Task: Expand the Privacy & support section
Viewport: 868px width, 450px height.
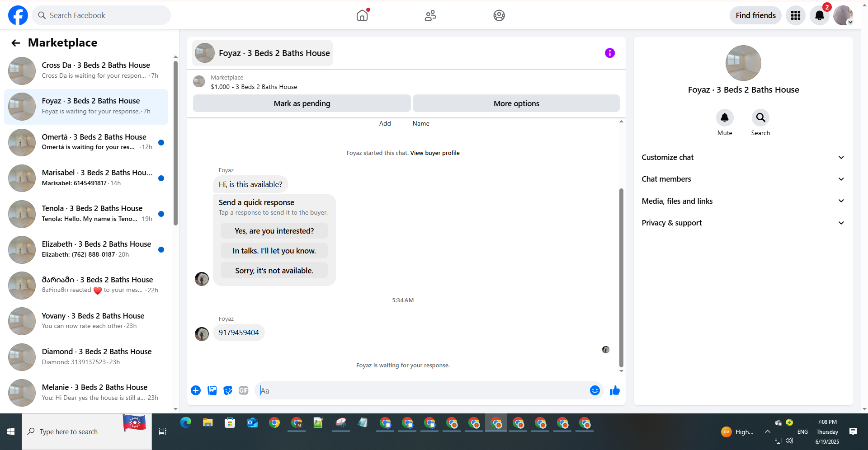Action: pyautogui.click(x=743, y=223)
